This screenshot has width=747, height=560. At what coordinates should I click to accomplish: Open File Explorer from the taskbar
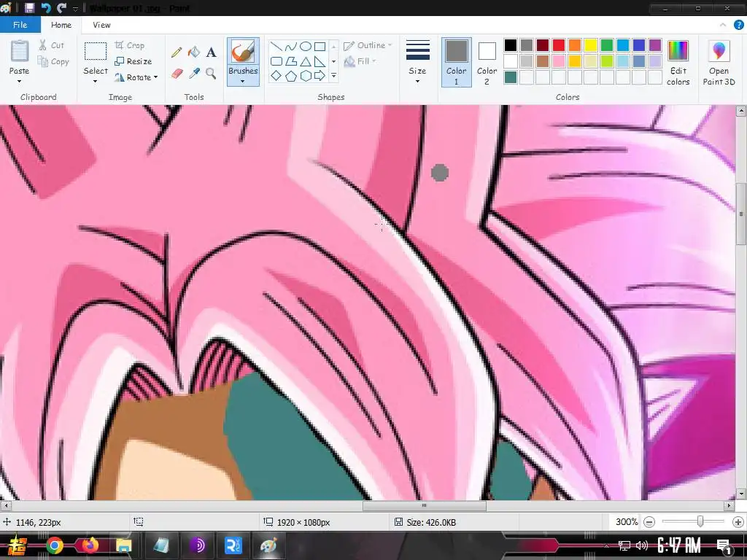[x=124, y=545]
